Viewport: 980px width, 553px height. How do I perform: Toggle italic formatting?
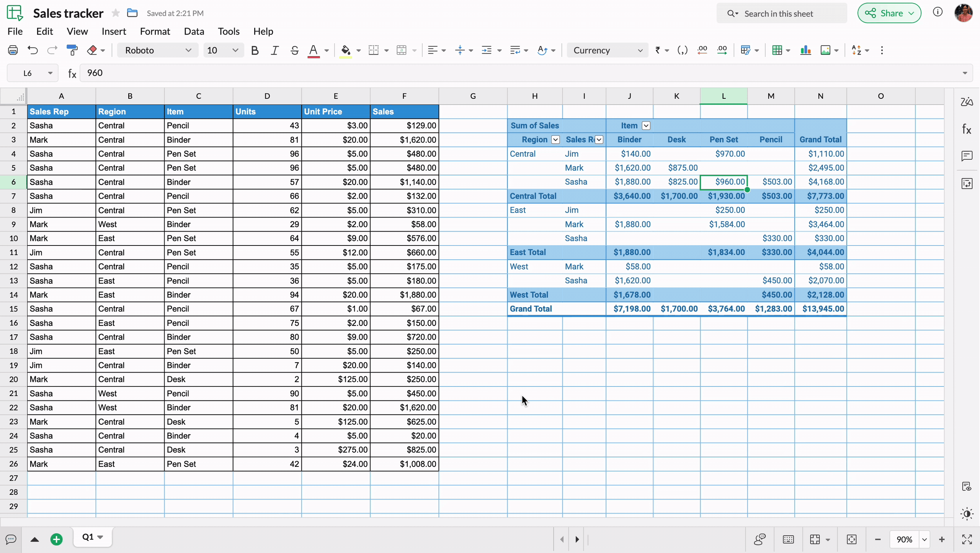pos(274,50)
